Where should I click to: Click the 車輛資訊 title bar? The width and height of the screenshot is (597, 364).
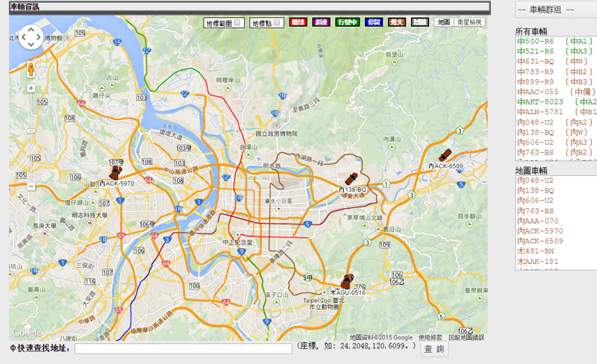click(250, 7)
